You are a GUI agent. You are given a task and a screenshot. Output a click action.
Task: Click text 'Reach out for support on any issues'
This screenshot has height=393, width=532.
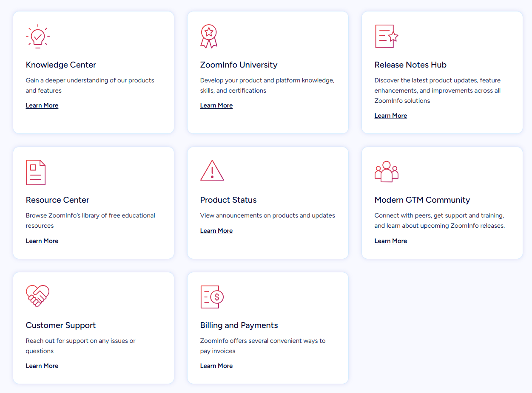click(77, 341)
